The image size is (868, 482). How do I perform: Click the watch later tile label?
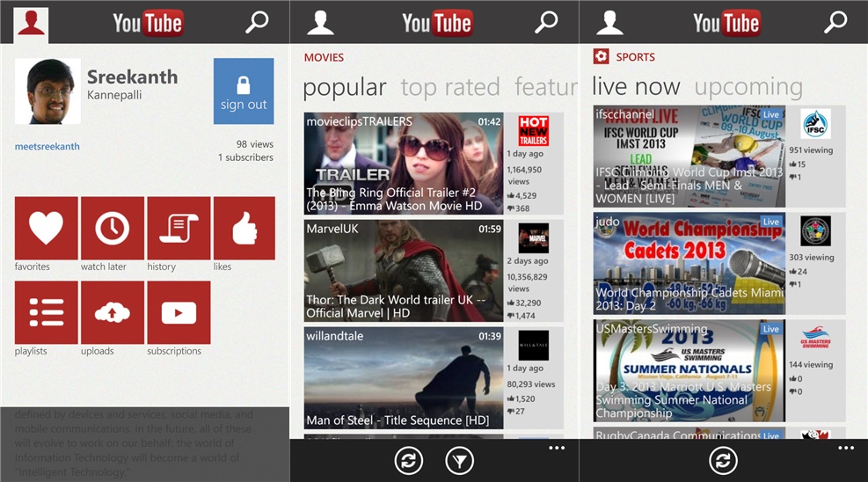(x=104, y=267)
